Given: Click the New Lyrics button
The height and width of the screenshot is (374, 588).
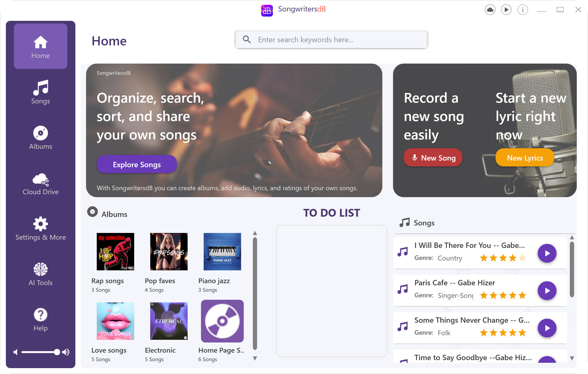Looking at the screenshot, I should tap(525, 158).
